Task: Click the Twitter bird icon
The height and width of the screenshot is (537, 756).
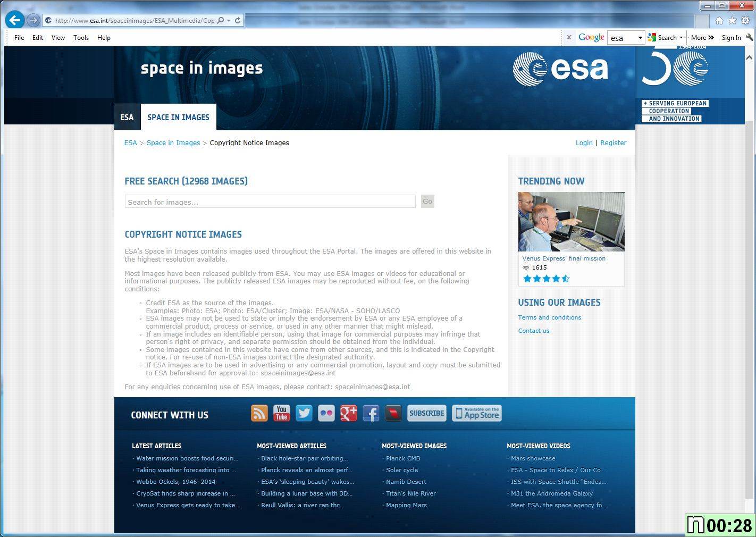Action: [304, 413]
